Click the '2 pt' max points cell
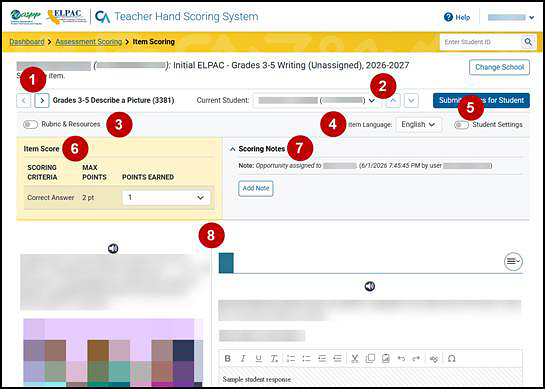Viewport: 545px width, 389px height. pyautogui.click(x=88, y=197)
